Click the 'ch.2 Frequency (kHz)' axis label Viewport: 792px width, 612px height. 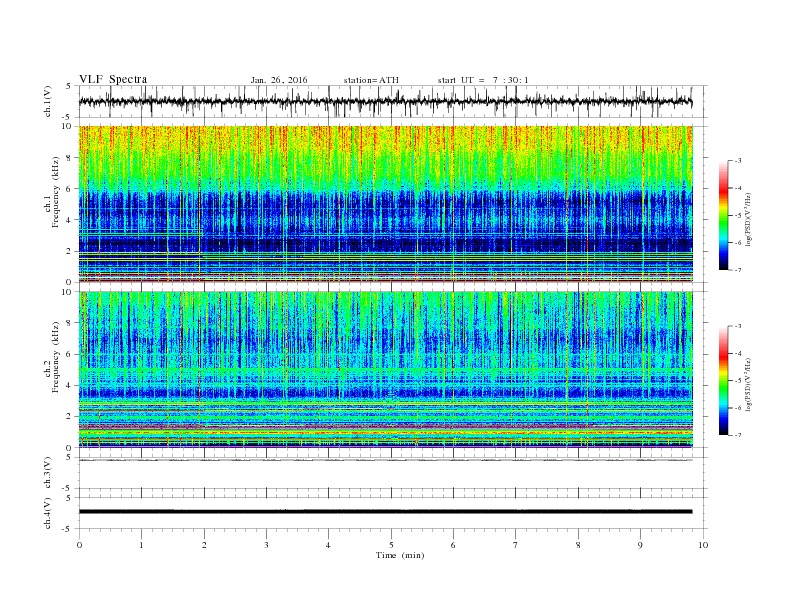coord(52,370)
